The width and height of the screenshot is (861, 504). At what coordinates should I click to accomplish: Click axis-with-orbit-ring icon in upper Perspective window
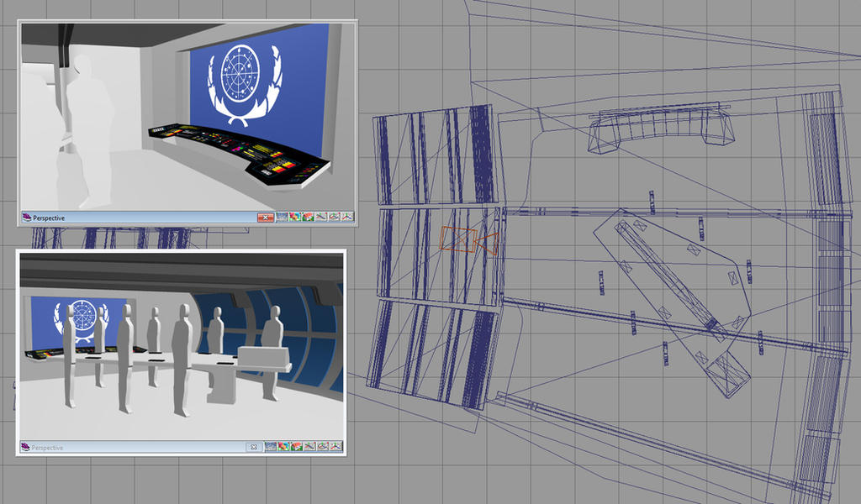point(335,218)
